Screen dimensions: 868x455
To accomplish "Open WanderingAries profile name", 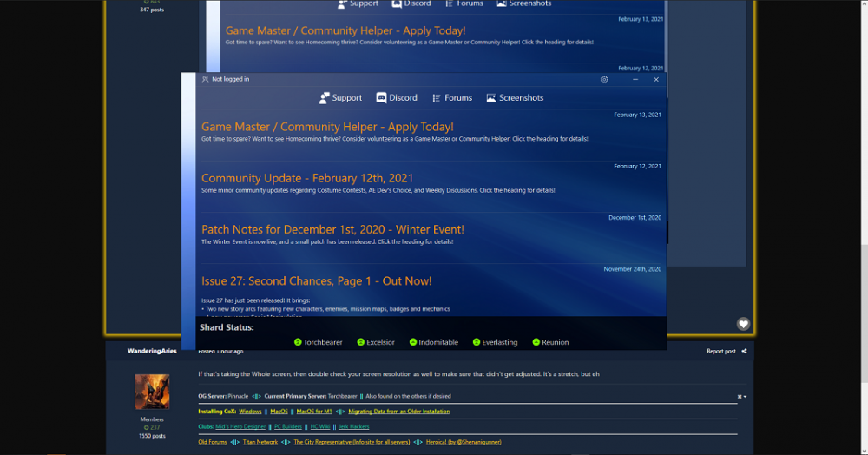I will (x=152, y=351).
